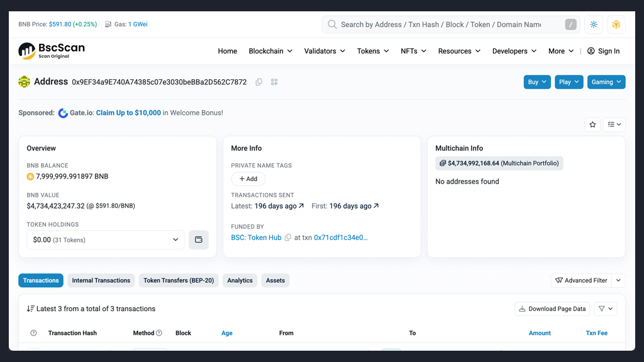The height and width of the screenshot is (362, 644).
Task: Click the Txn Fee column header
Action: pos(596,333)
